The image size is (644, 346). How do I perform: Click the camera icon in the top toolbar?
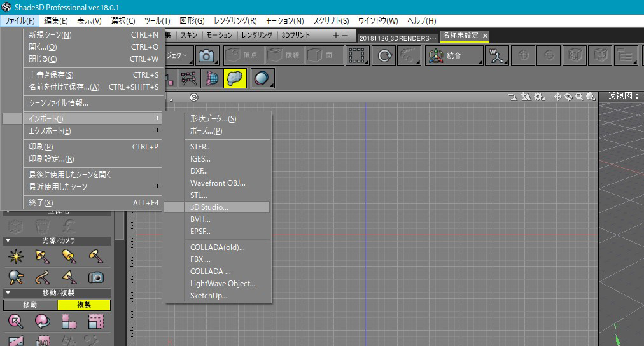point(206,55)
